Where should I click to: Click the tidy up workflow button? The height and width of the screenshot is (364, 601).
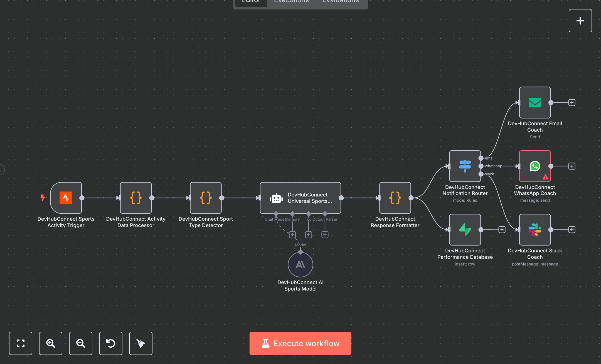click(x=141, y=343)
